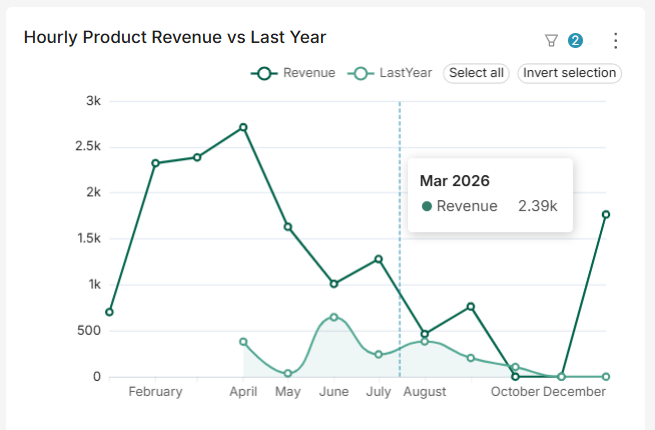Screen dimensions: 655x430
Task: Click the LastYear peak point at June
Action: click(x=334, y=317)
